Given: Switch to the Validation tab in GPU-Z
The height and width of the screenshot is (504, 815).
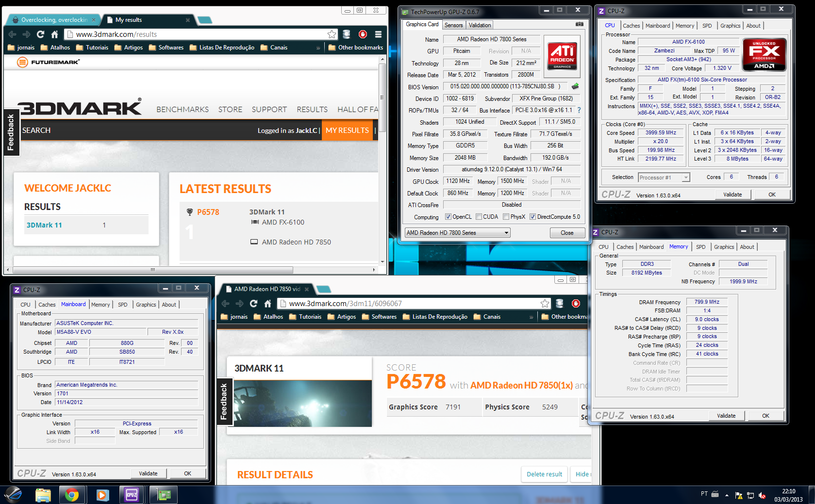Looking at the screenshot, I should 480,25.
